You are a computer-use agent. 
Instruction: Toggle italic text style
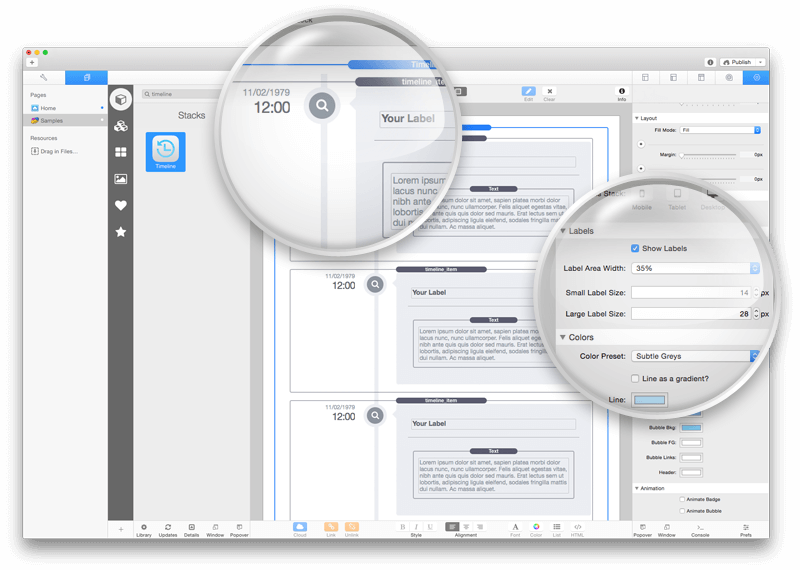coord(416,527)
